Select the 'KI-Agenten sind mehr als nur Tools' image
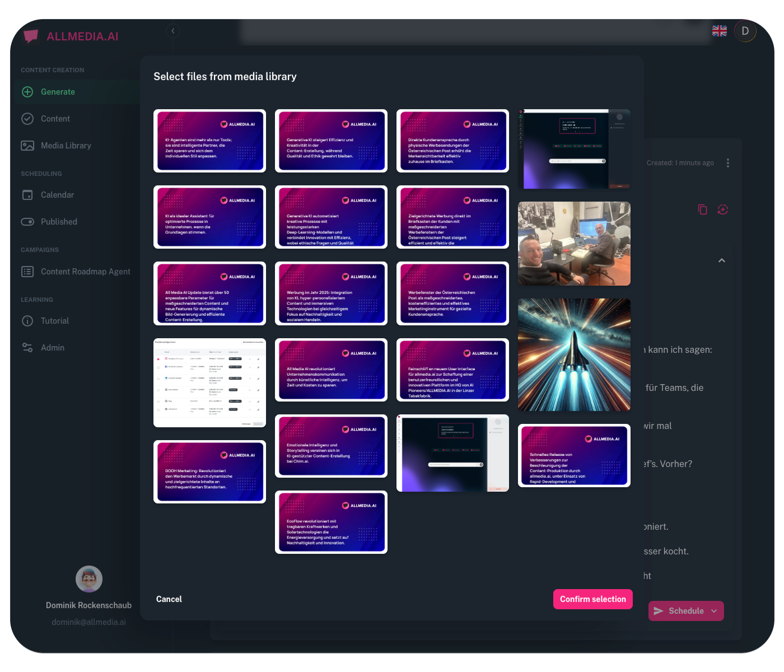 [x=209, y=141]
